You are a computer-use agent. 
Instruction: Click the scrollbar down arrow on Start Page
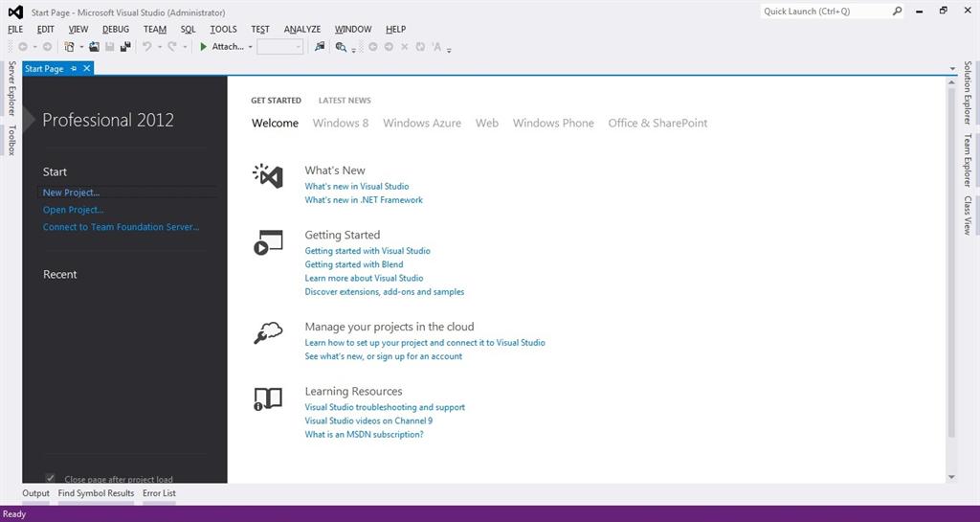click(951, 477)
